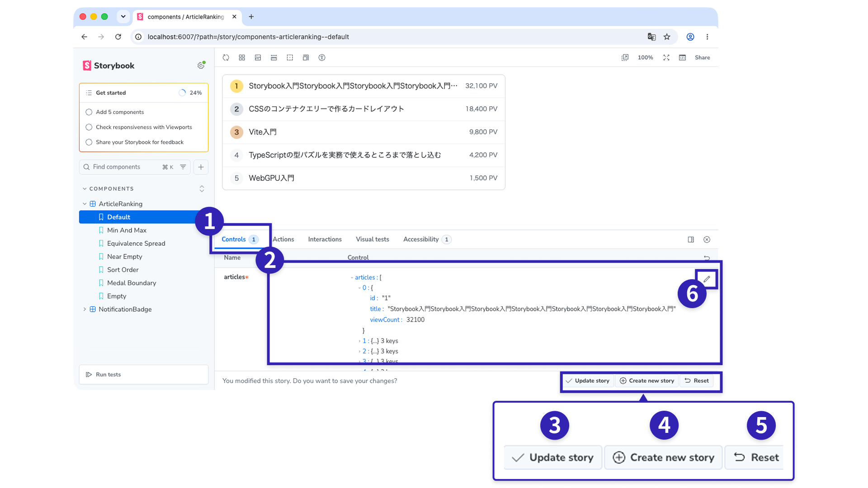868x488 pixels.
Task: Click the Vite入門 ranking row
Action: (363, 132)
